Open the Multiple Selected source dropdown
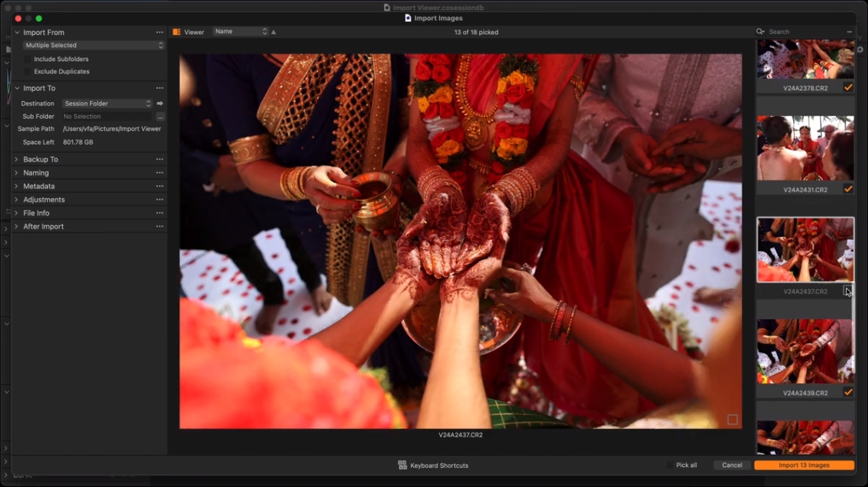This screenshot has height=487, width=868. click(x=93, y=46)
